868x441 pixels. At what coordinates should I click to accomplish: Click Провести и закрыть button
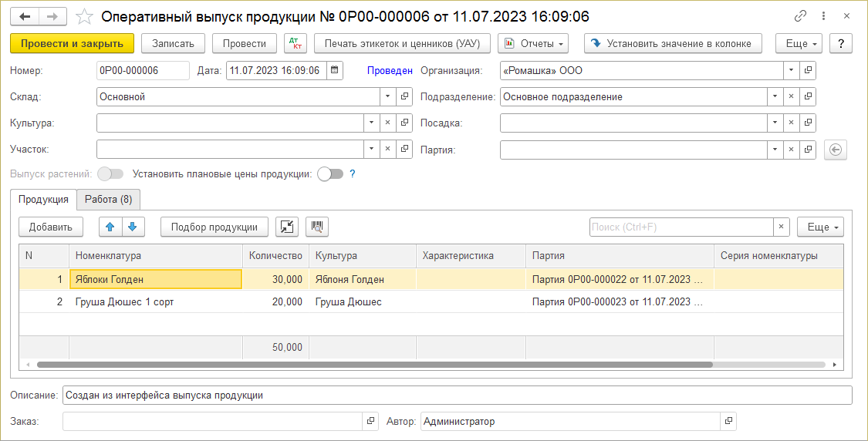[x=72, y=44]
